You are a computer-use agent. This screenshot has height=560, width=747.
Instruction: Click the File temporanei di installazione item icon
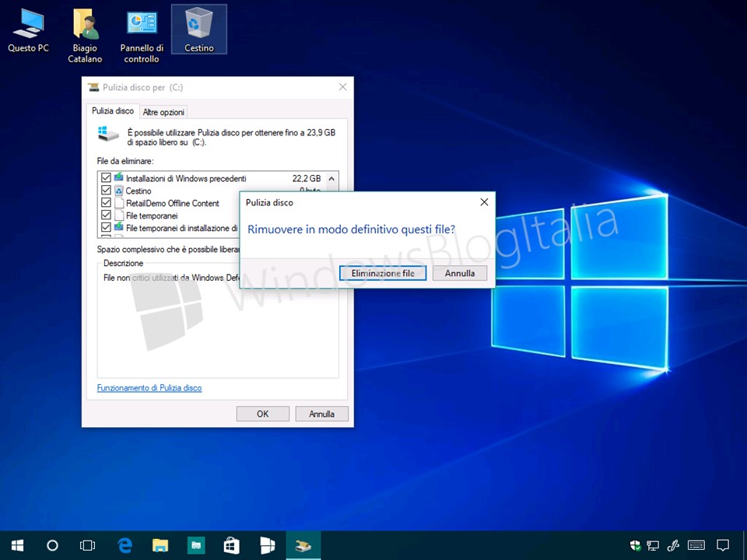pyautogui.click(x=118, y=228)
